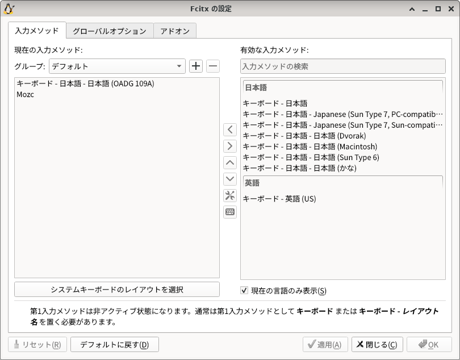Select Mozc in current input methods
460x360 pixels.
click(117, 94)
